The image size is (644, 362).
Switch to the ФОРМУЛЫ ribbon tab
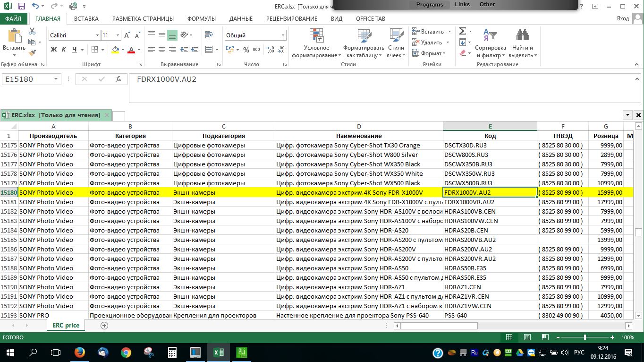click(x=202, y=19)
